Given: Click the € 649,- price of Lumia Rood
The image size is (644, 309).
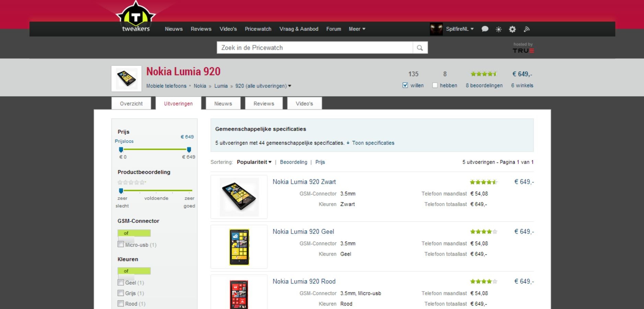Looking at the screenshot, I should [524, 281].
